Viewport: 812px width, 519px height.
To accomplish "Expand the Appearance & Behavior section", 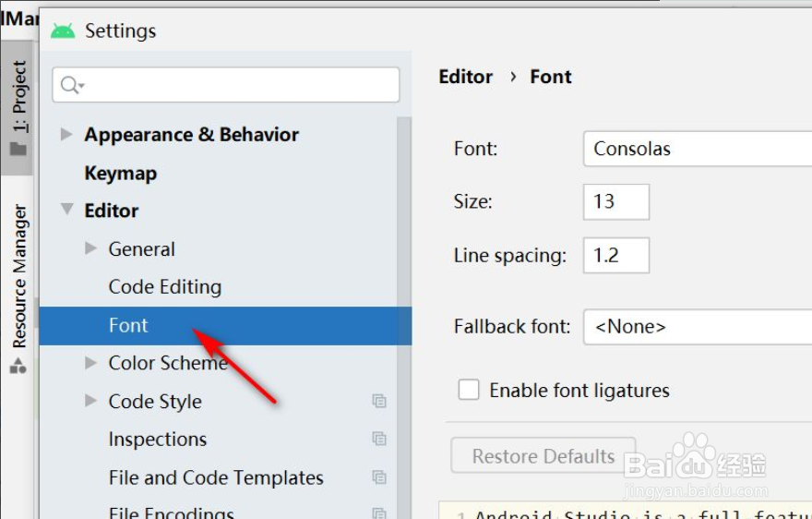I will (x=66, y=134).
